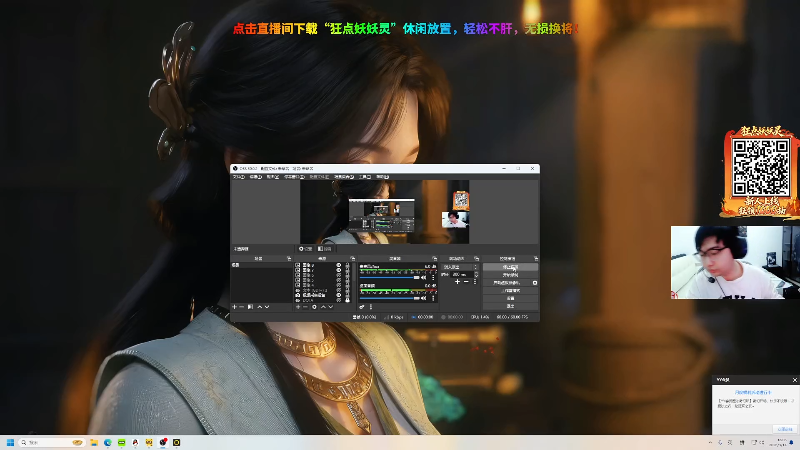Click the Stop Streaming button
The width and height of the screenshot is (800, 450).
511,267
